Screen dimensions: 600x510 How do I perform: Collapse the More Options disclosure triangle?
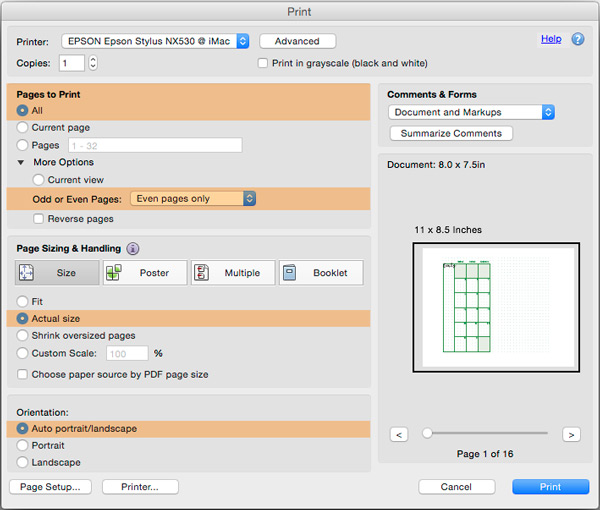[21, 163]
